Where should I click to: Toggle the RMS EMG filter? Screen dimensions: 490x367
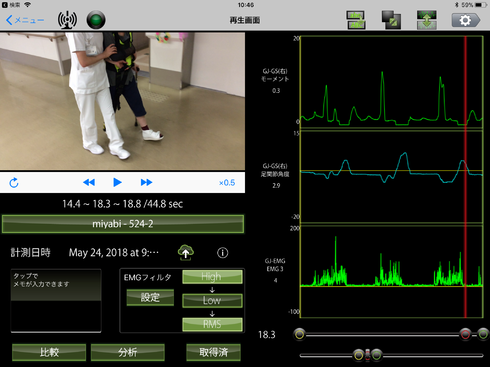(x=212, y=324)
